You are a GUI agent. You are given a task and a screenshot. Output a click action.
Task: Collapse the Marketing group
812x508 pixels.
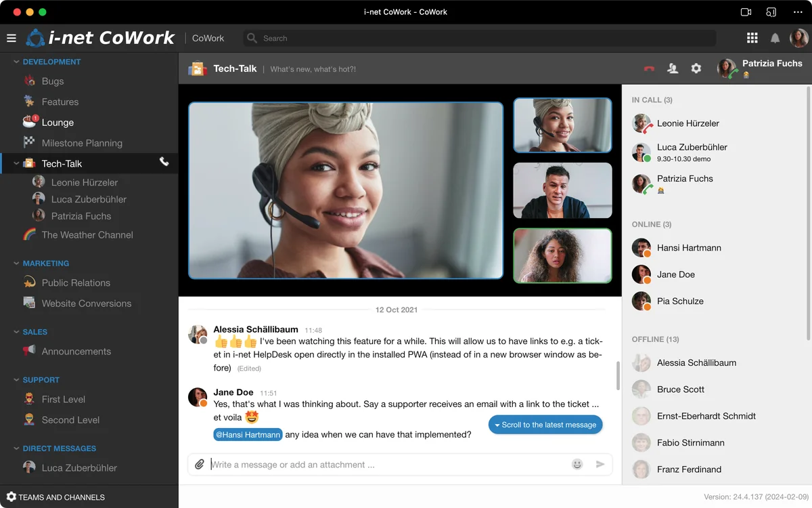point(16,263)
